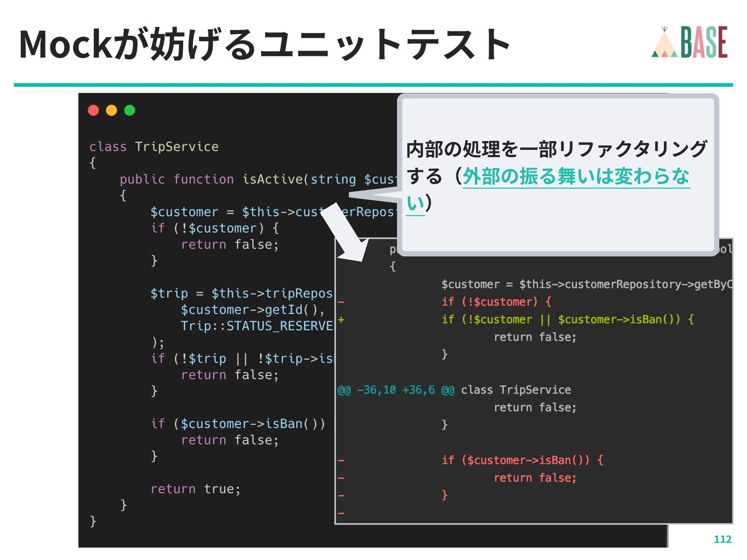Click the return true; statement
The height and width of the screenshot is (560, 747).
pos(196,489)
